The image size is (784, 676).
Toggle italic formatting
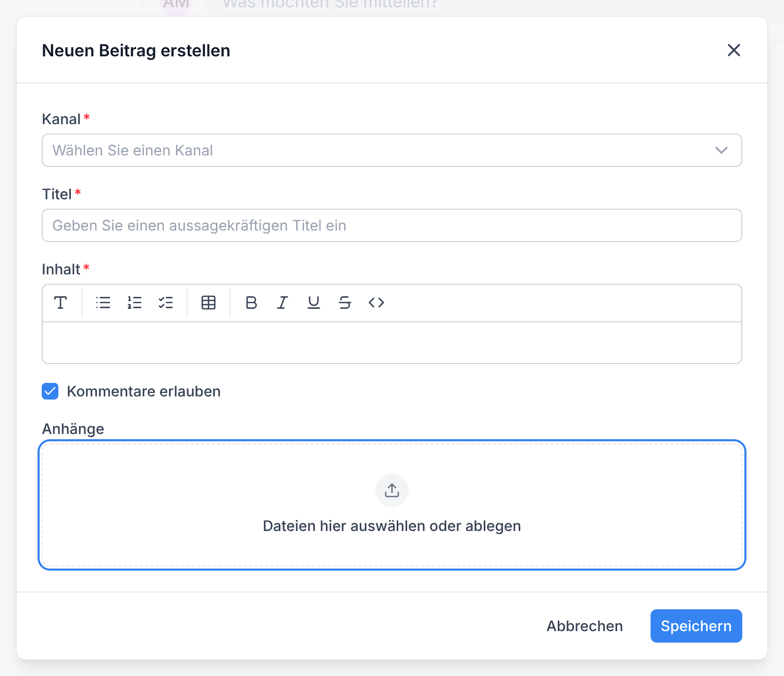coord(283,303)
